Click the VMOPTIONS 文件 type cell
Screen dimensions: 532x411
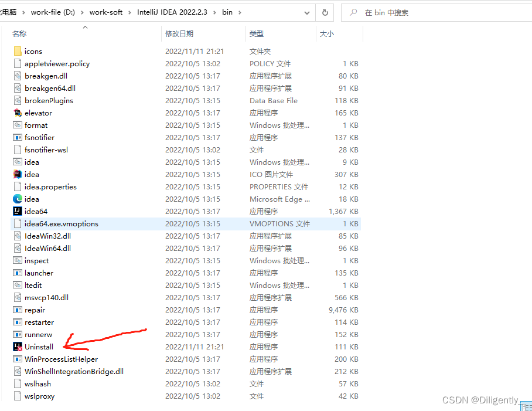tap(279, 223)
